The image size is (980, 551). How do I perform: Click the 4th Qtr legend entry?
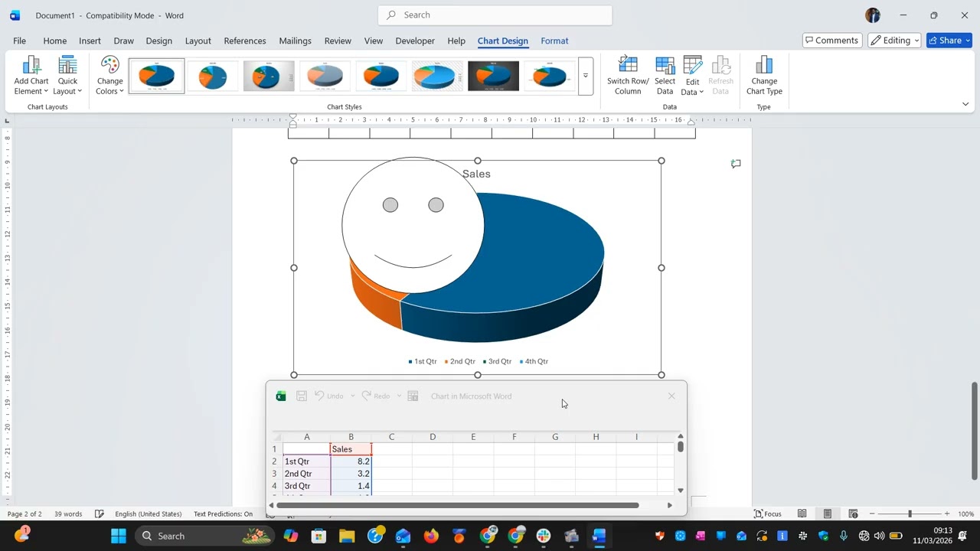(534, 361)
